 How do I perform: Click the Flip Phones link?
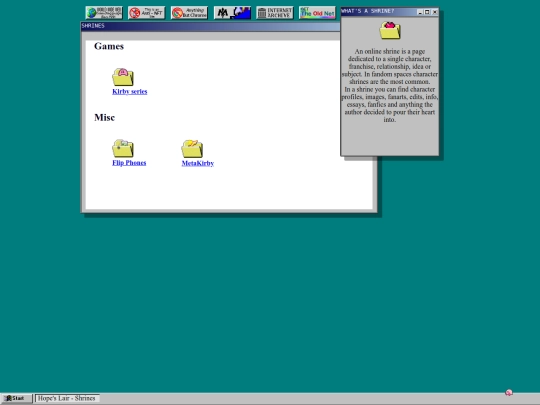pyautogui.click(x=129, y=163)
